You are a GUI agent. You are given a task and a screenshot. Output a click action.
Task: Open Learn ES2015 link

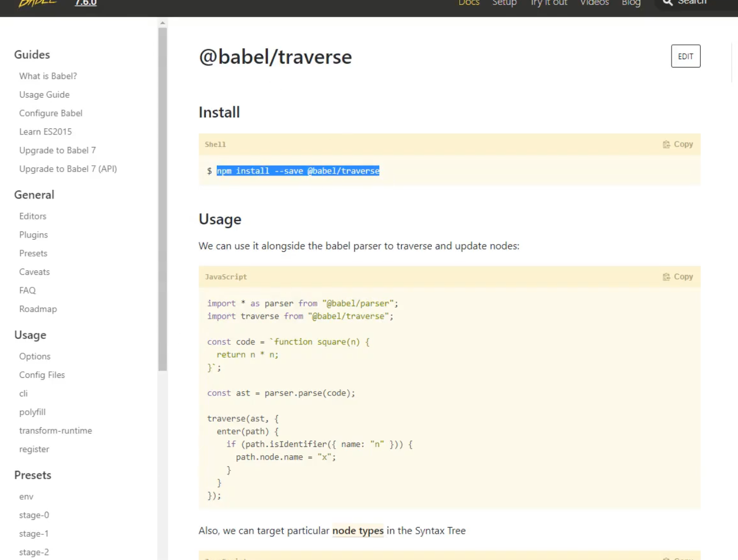coord(46,132)
